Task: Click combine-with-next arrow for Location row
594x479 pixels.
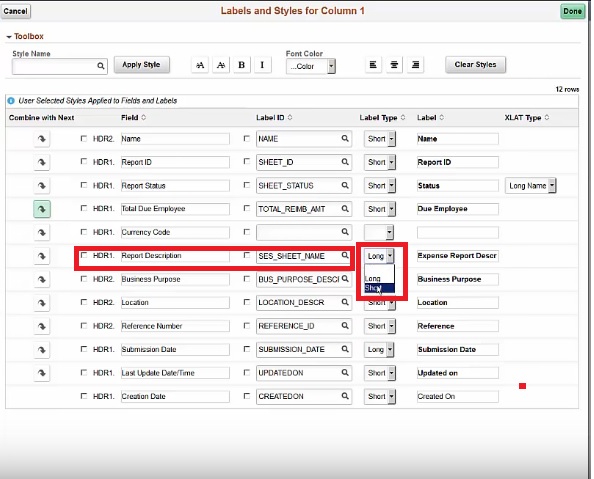Action: tap(42, 303)
